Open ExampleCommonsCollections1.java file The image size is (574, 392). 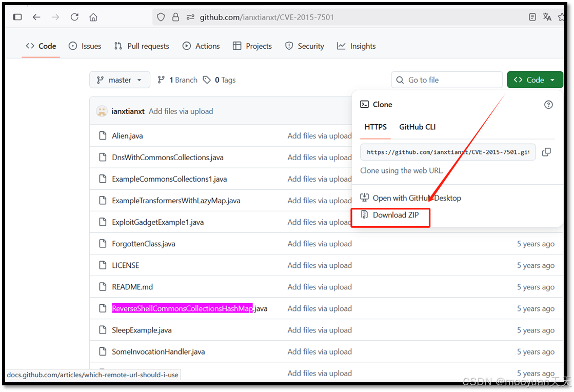pyautogui.click(x=169, y=179)
